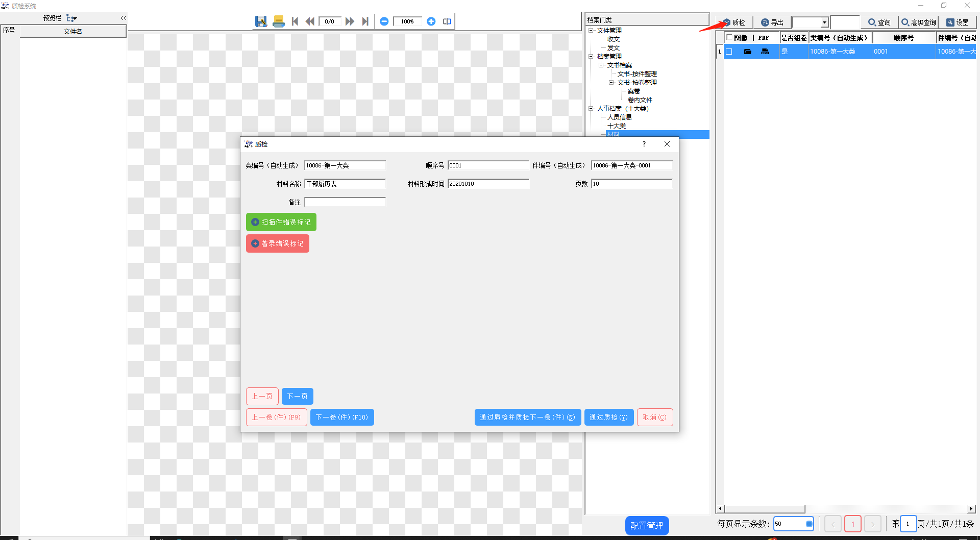Open the image folder icon in row 1
Screen dimensions: 980x540
tap(747, 52)
